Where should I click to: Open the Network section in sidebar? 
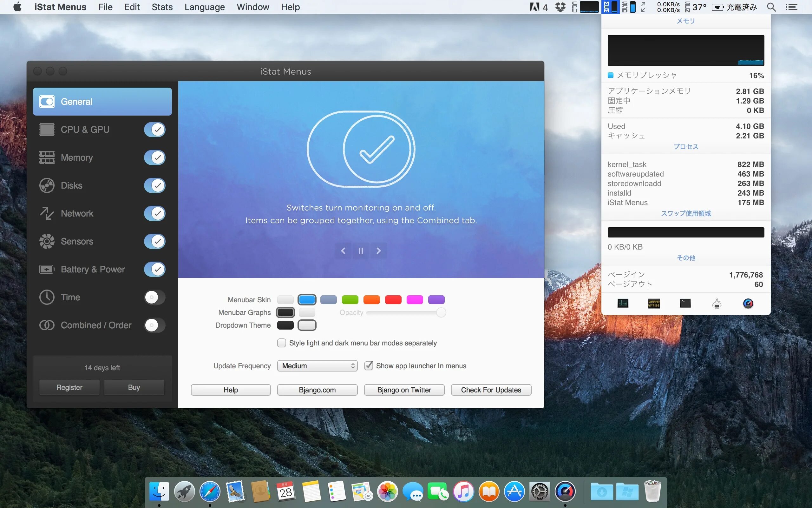click(x=76, y=213)
